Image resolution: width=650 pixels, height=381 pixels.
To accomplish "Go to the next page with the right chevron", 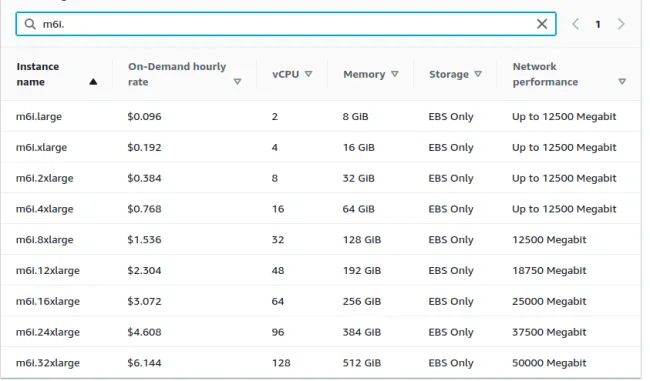I will (620, 24).
